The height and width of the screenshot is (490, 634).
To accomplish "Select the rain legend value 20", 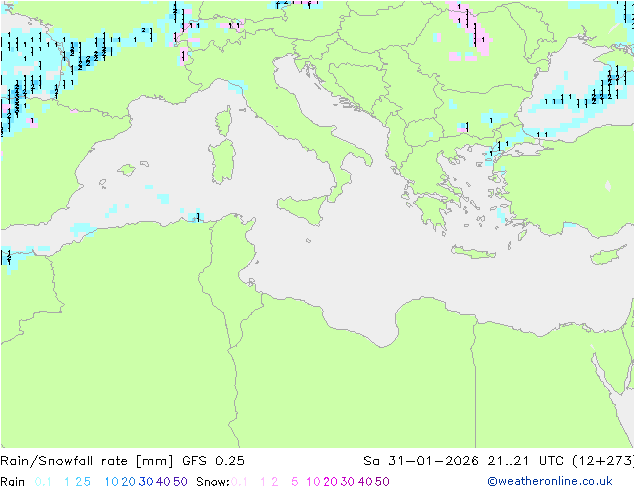I will coord(129,482).
